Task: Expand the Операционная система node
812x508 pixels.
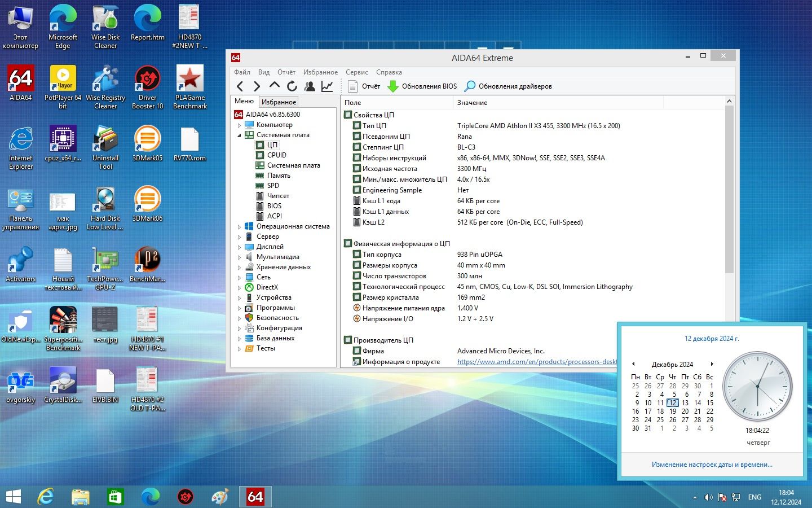Action: click(x=239, y=227)
